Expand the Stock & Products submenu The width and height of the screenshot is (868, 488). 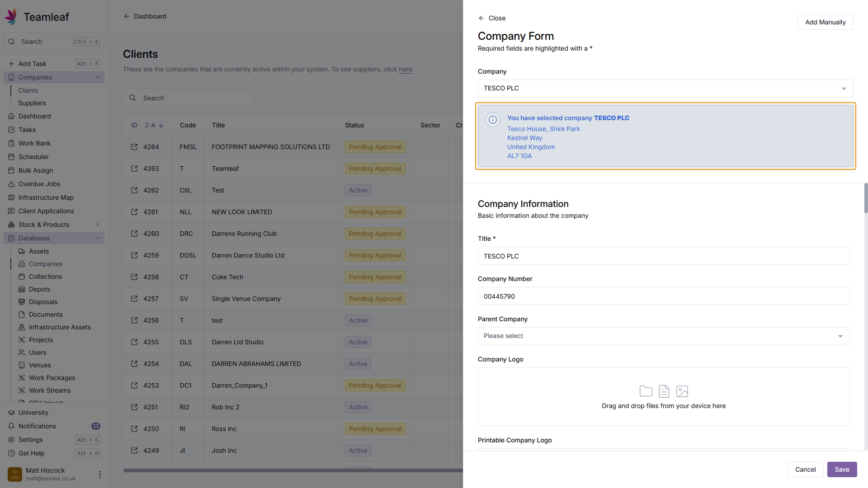tap(97, 225)
